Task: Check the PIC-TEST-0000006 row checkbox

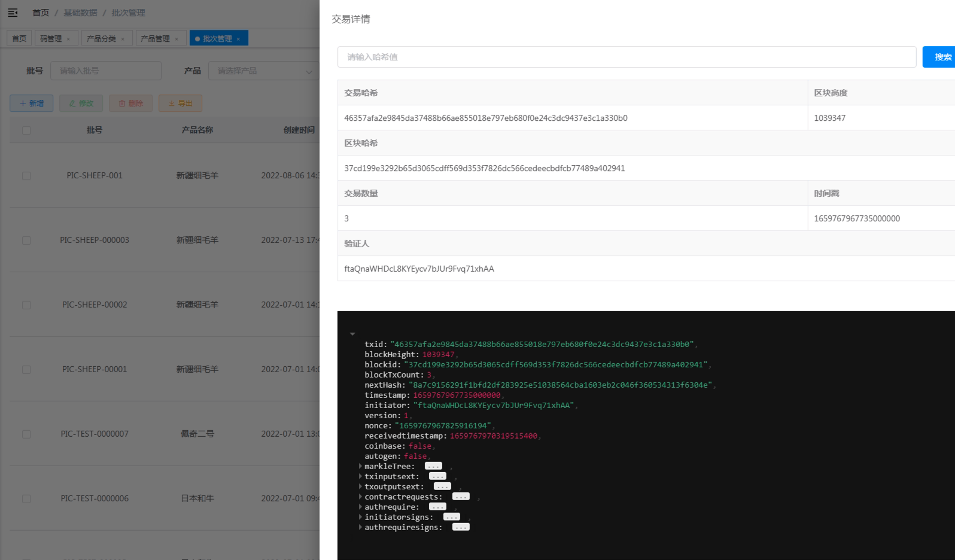Action: click(x=26, y=498)
